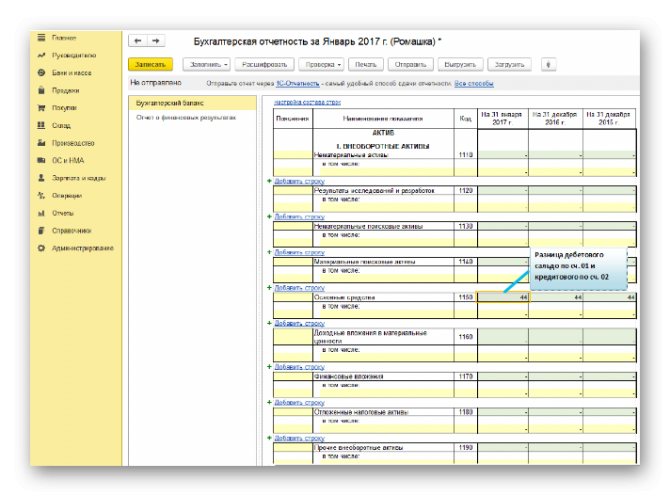
Task: Click the Выгрузить button
Action: tap(460, 65)
